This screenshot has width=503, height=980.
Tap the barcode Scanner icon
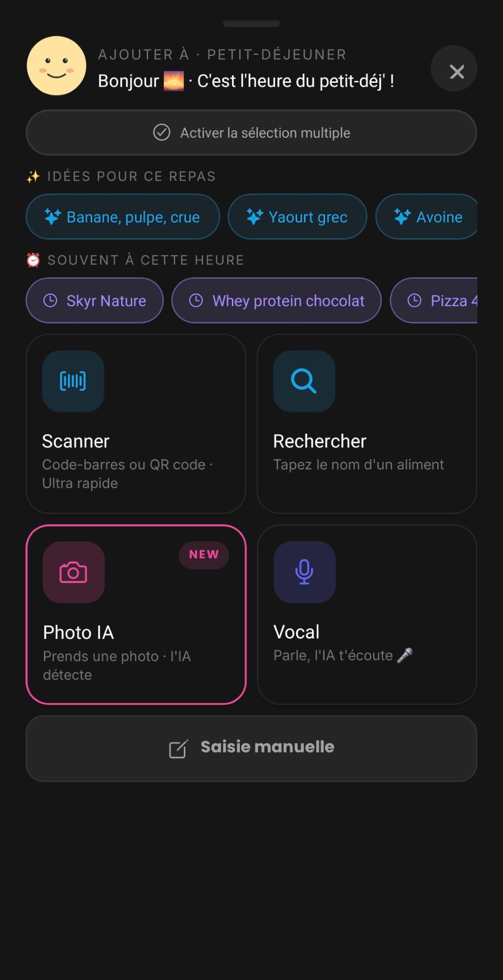click(73, 381)
